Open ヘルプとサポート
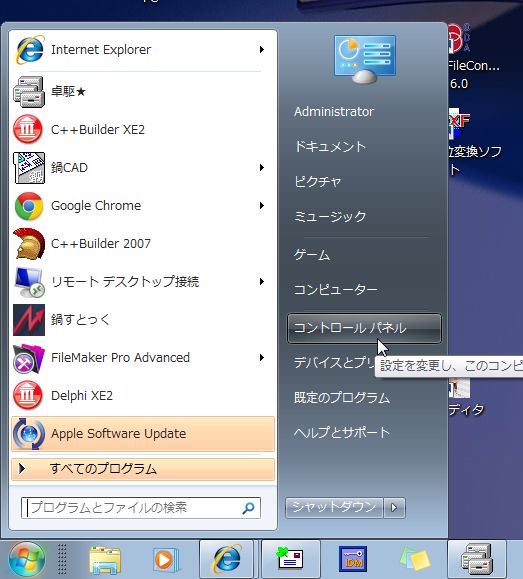 pyautogui.click(x=342, y=432)
